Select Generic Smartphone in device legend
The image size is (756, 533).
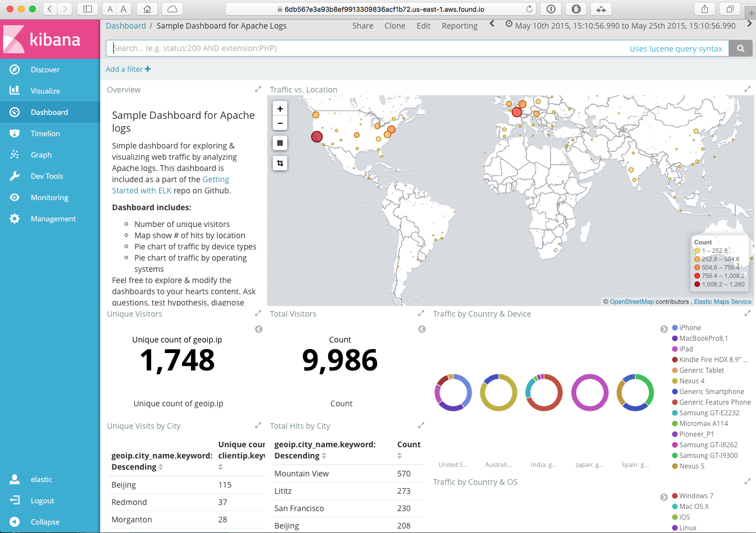tap(712, 392)
